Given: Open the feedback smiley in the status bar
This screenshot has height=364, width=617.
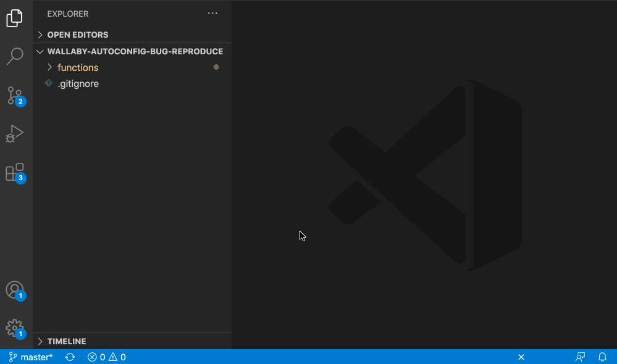Looking at the screenshot, I should (x=579, y=357).
